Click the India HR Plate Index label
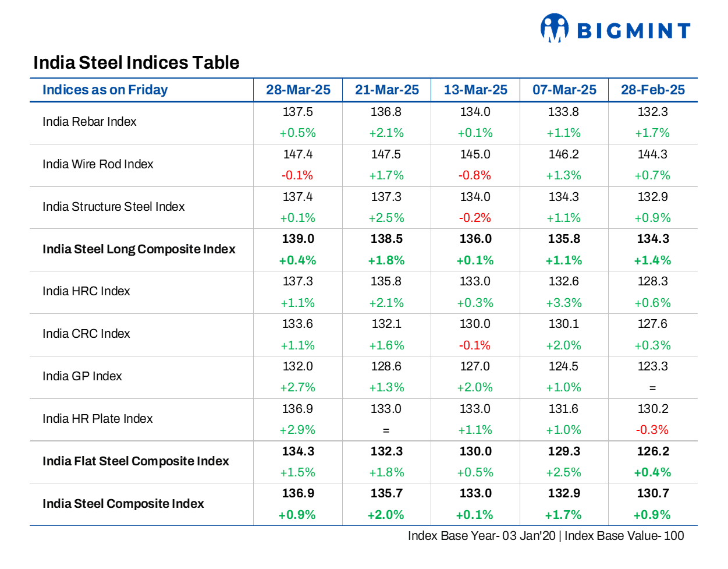 pos(97,419)
